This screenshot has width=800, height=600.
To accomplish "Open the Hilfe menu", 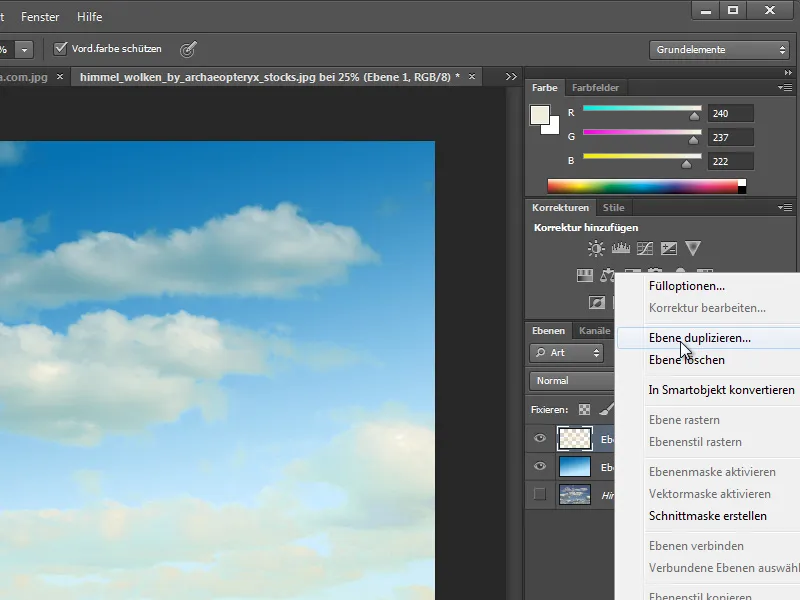I will pyautogui.click(x=89, y=17).
